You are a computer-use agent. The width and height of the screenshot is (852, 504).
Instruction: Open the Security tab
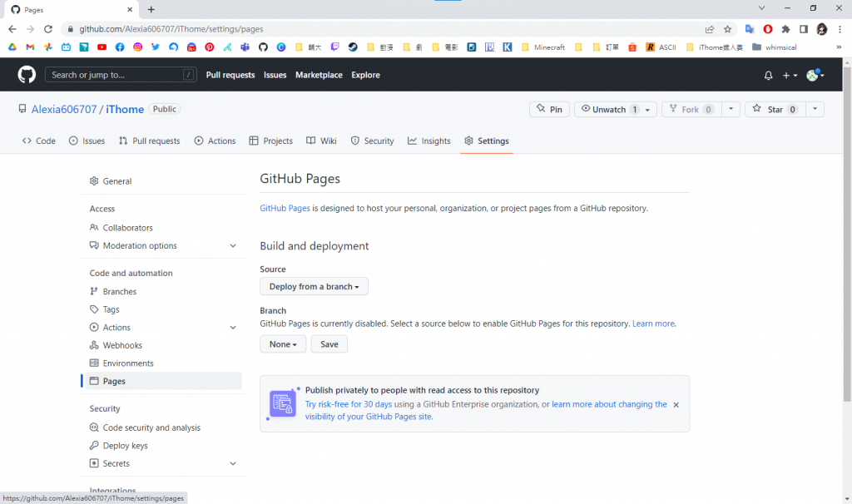[372, 141]
